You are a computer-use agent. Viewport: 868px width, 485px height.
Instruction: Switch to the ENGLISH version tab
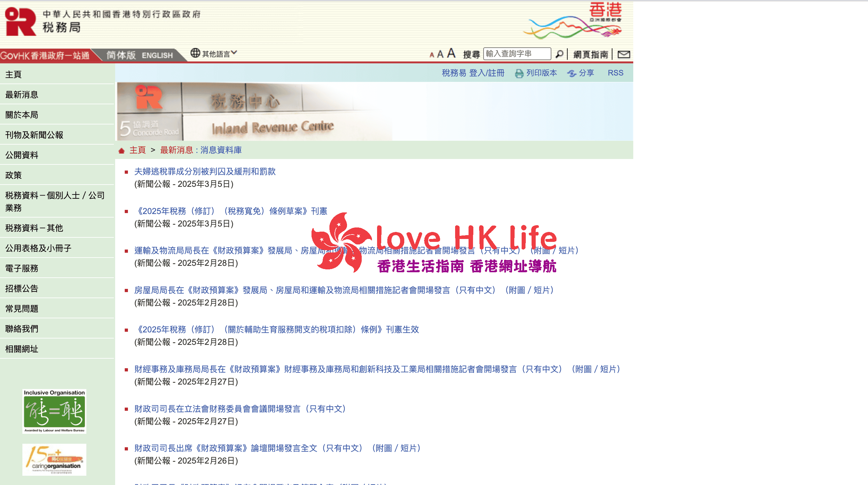157,55
